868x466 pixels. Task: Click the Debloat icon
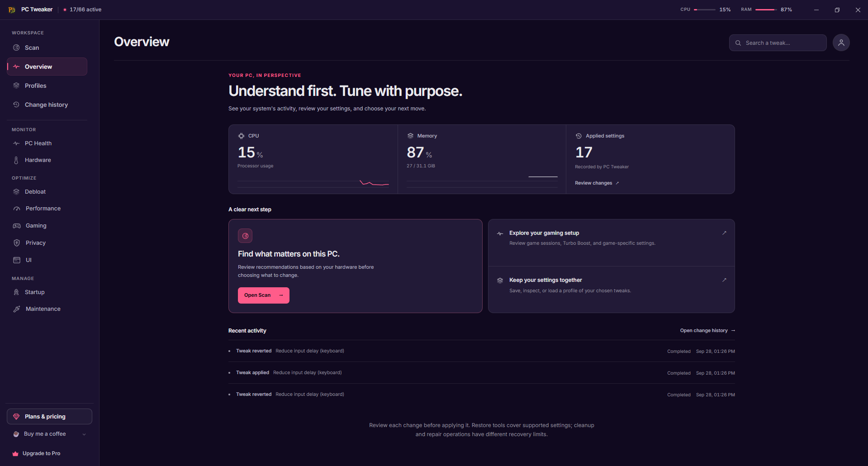(16, 192)
